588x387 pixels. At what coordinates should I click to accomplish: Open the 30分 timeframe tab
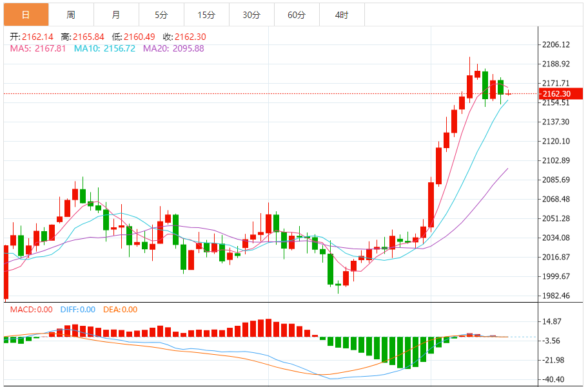[x=251, y=15]
